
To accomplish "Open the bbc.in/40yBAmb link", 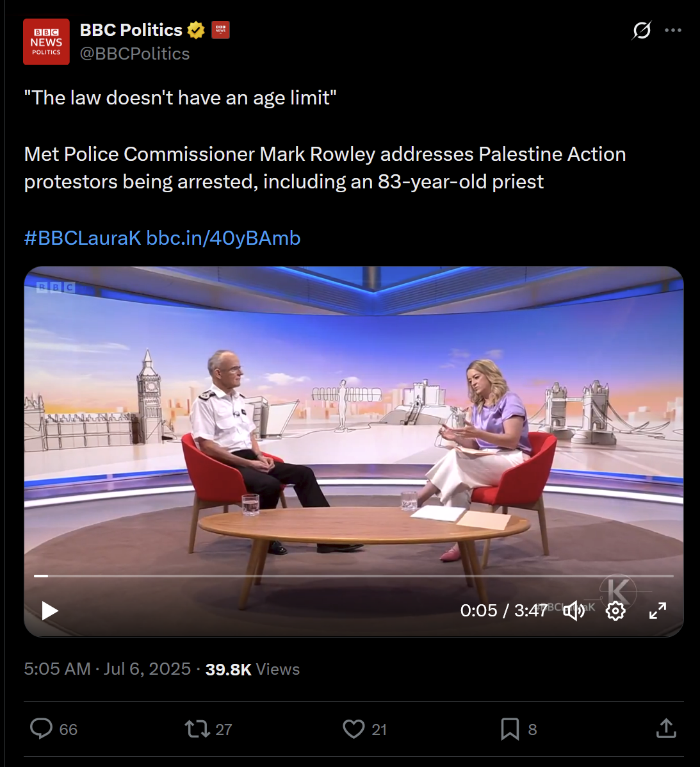I will [224, 238].
